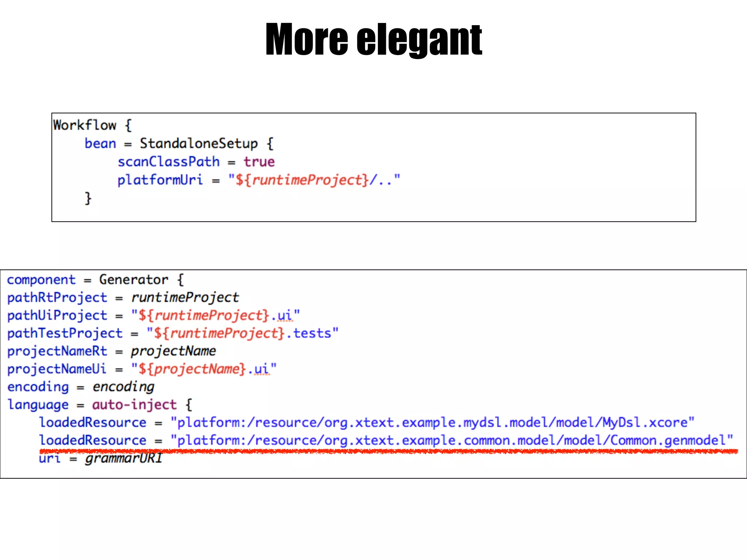Click the italic 'grammarURI' value
Screen dimensions: 747x560
pyautogui.click(x=123, y=458)
